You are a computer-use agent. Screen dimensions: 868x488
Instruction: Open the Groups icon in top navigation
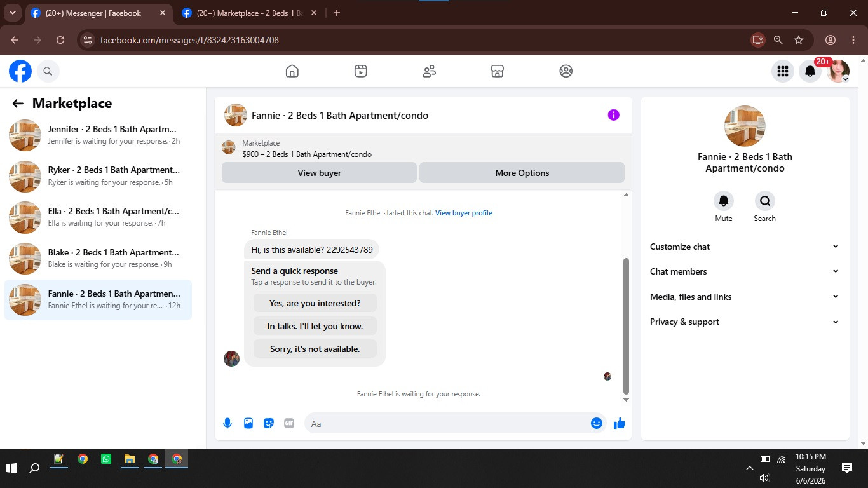(x=566, y=71)
